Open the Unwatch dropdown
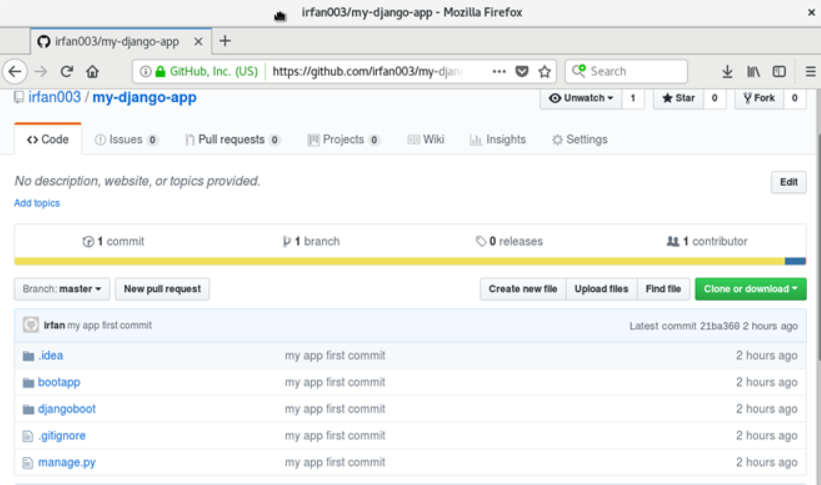821x485 pixels. coord(581,98)
